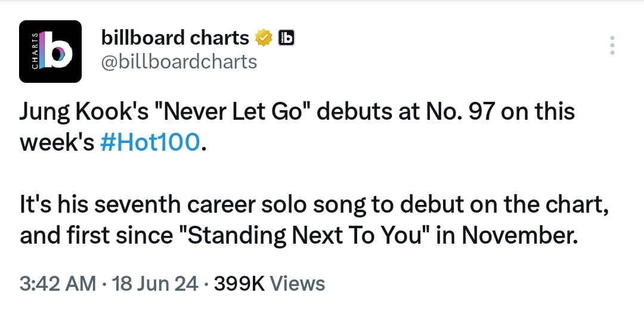Click the @billboardcharts handle
This screenshot has width=644, height=311.
(179, 62)
